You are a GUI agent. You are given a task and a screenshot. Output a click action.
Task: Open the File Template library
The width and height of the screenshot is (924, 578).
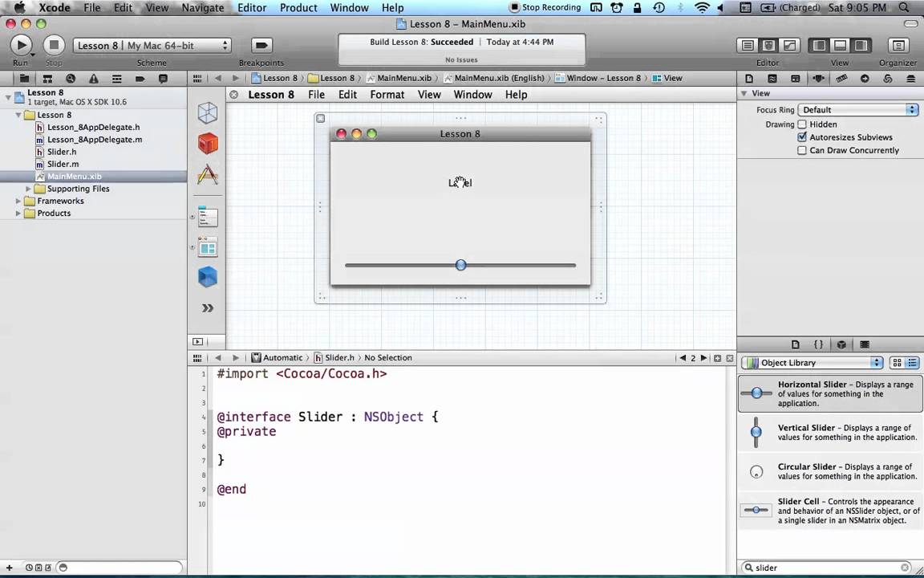pos(796,344)
